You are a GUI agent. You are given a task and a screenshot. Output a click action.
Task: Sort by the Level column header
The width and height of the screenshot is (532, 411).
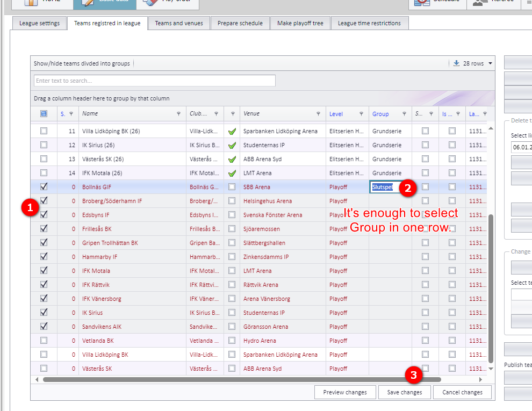coord(336,114)
